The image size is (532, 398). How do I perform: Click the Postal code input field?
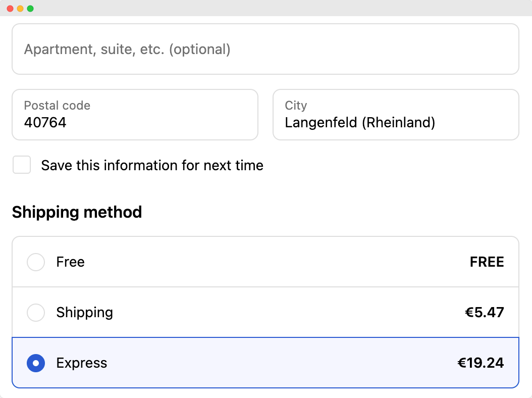(135, 115)
